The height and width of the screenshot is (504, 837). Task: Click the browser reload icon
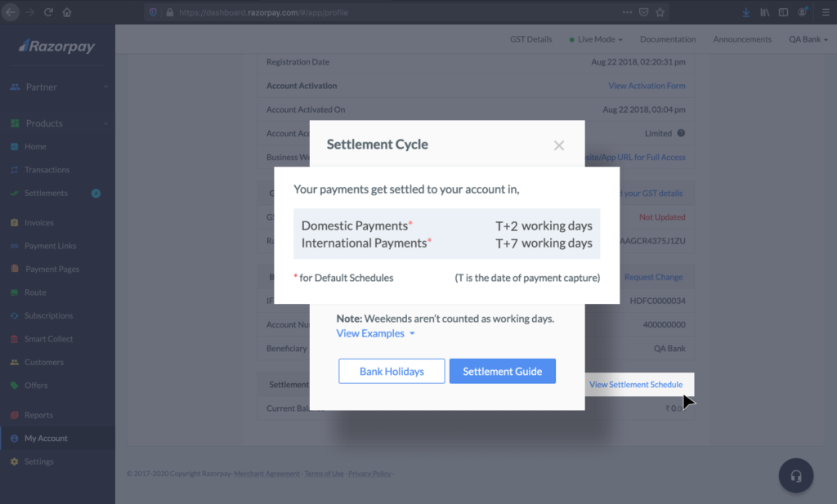(48, 12)
